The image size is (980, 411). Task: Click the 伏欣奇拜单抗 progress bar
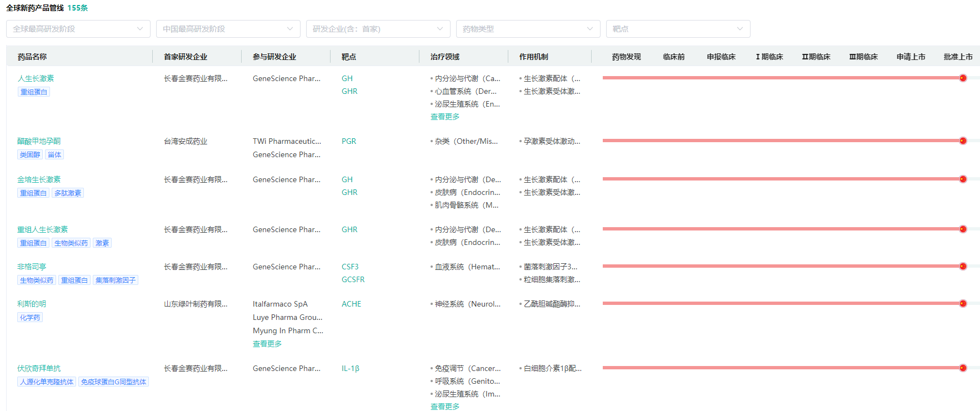778,368
